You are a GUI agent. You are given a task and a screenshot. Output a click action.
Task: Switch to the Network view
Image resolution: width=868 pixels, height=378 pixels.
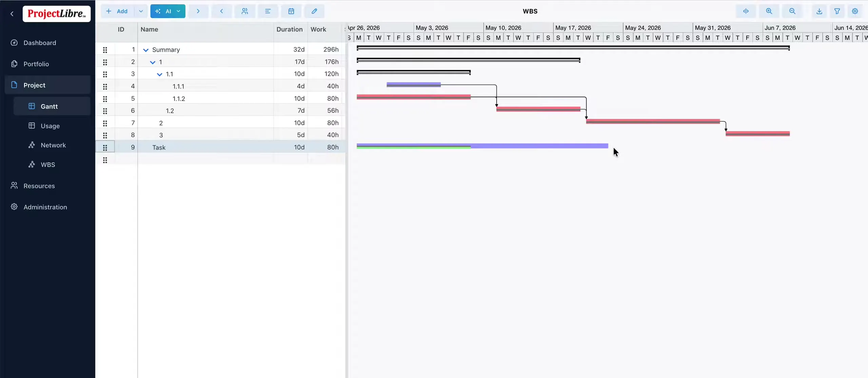click(x=52, y=145)
